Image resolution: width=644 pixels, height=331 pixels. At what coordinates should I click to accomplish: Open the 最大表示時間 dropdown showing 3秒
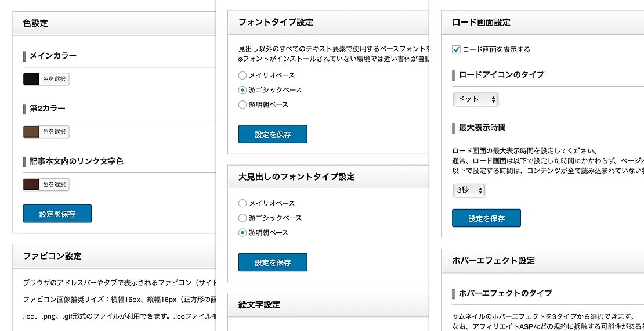tap(468, 190)
